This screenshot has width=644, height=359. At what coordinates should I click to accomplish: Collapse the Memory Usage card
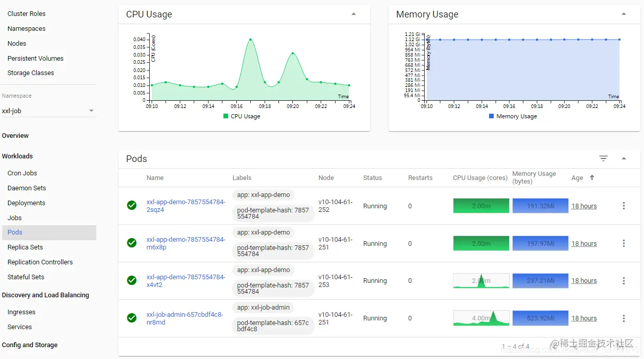[624, 14]
